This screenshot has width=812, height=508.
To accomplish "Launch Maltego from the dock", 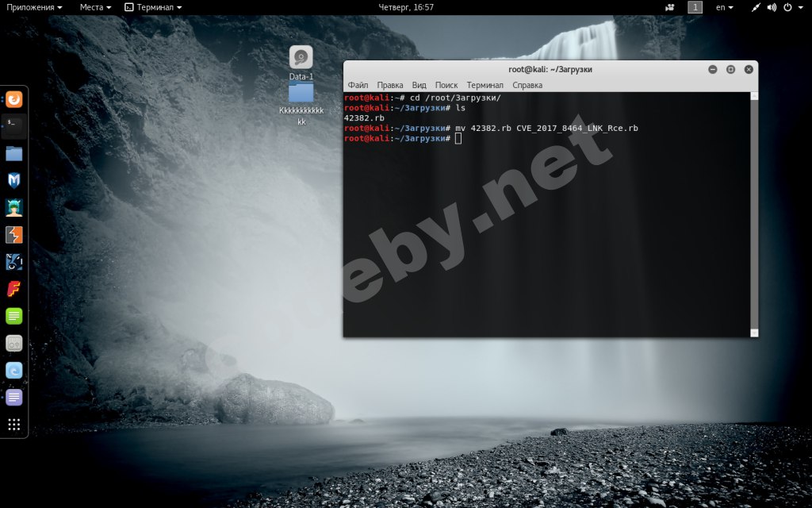I will [14, 262].
